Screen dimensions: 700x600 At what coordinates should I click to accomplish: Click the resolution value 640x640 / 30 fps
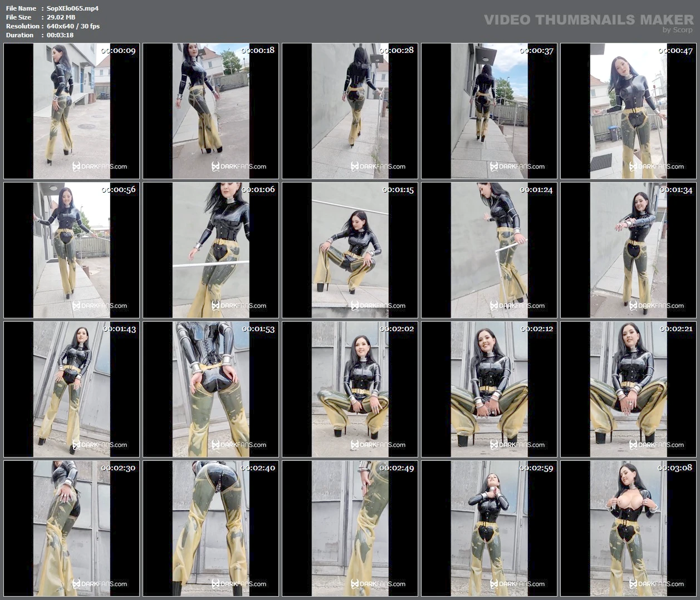[73, 26]
